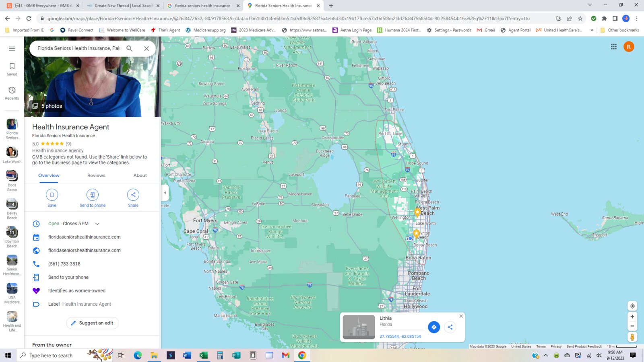Image resolution: width=644 pixels, height=362 pixels.
Task: Go back in browser history
Action: [7, 19]
